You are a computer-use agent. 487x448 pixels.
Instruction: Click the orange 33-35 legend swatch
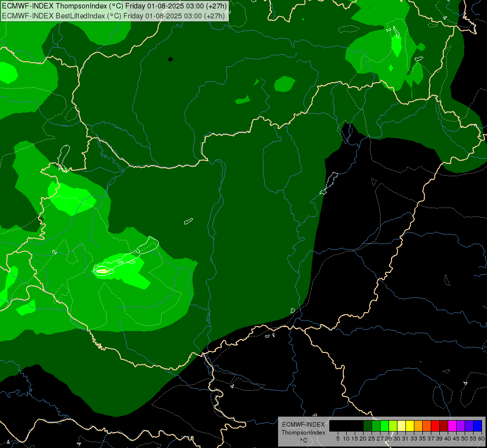point(418,426)
